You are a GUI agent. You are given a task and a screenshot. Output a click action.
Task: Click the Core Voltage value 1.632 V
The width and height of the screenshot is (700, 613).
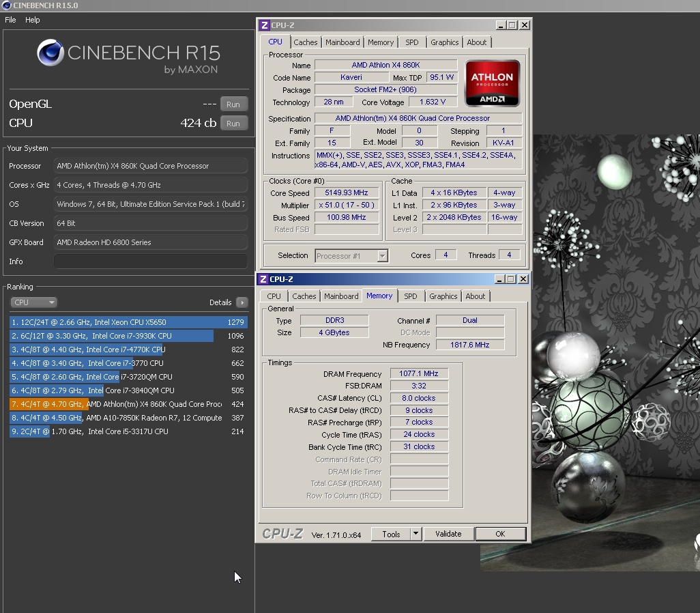click(x=432, y=102)
